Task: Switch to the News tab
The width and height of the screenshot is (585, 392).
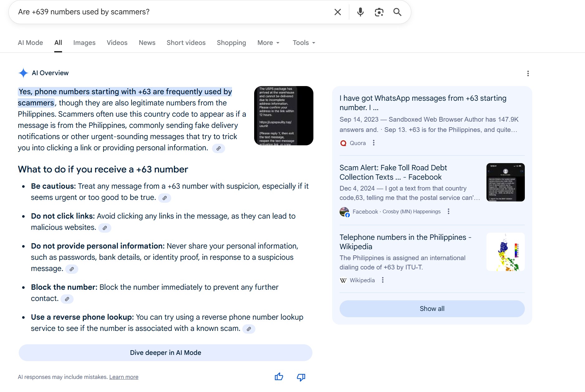Action: point(147,43)
